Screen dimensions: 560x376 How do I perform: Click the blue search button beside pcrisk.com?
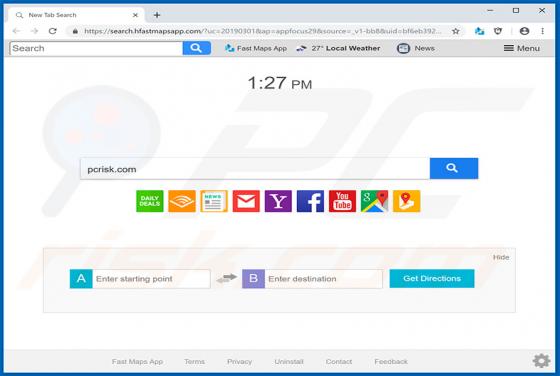click(x=454, y=168)
